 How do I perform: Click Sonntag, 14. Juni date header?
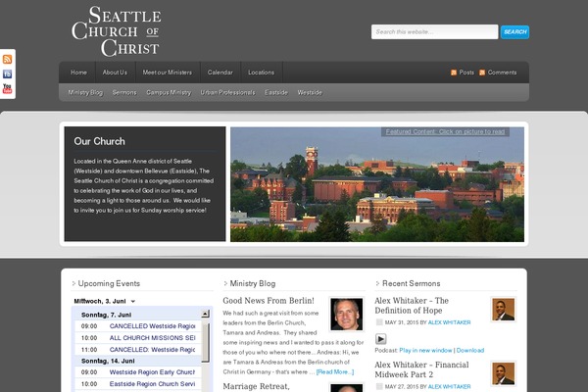108,361
